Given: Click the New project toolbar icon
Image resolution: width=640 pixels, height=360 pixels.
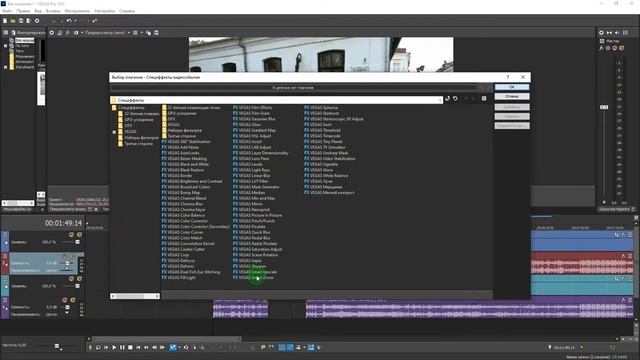Looking at the screenshot, I should [x=5, y=20].
